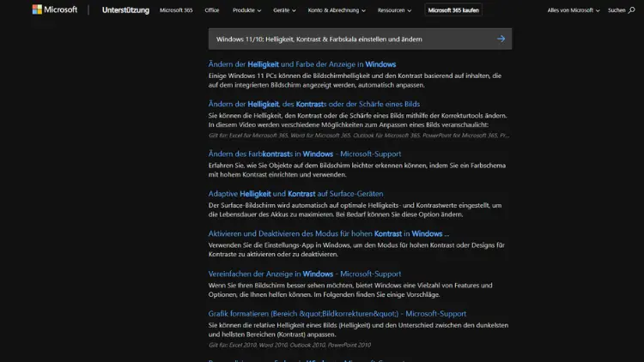Expand the Ressourcen dropdown
Viewport: 644px width, 362px height.
394,9
